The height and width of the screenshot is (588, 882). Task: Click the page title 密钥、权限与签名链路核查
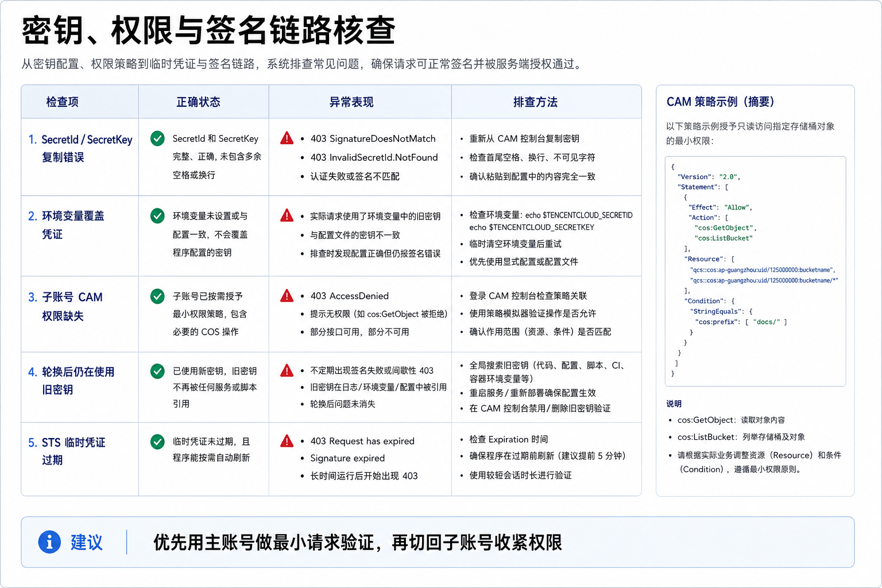[x=208, y=30]
